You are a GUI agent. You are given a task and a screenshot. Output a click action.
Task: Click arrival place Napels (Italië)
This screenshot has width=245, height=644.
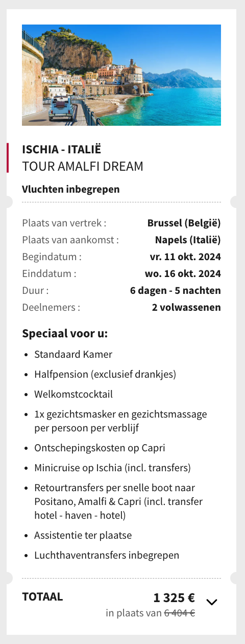pos(188,240)
